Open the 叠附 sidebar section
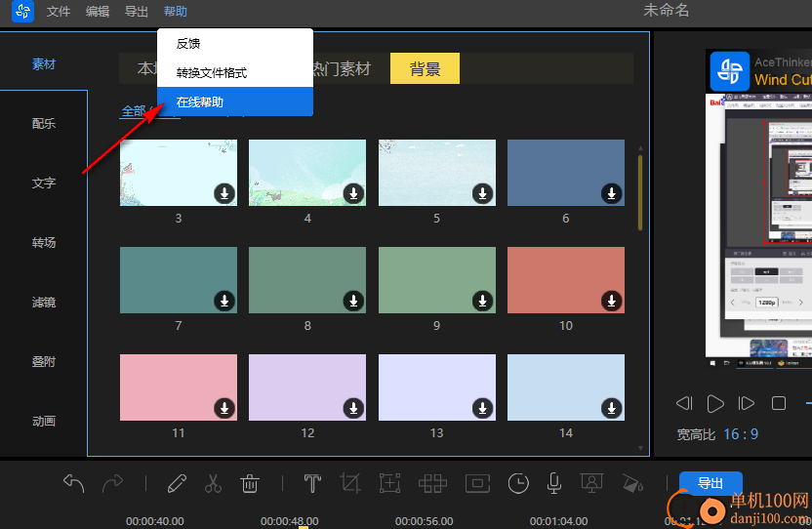812x529 pixels. pyautogui.click(x=44, y=362)
